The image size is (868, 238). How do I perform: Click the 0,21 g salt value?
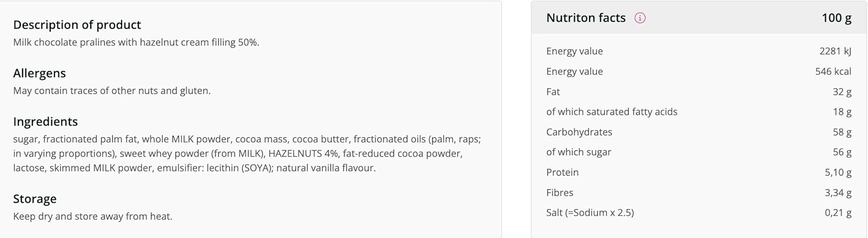(x=838, y=213)
